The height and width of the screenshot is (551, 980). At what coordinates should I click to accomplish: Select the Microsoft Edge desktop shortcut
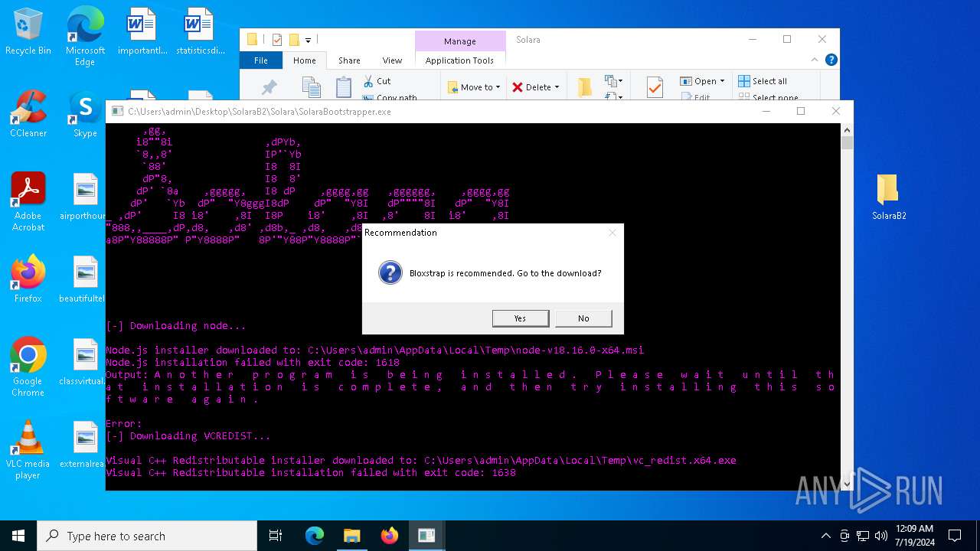click(85, 36)
